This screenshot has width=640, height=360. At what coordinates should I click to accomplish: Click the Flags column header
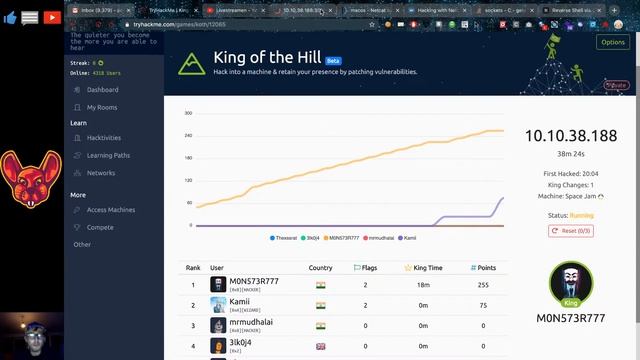coord(365,268)
